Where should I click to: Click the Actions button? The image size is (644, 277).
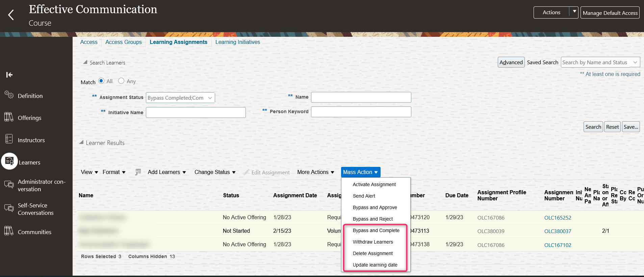point(551,12)
